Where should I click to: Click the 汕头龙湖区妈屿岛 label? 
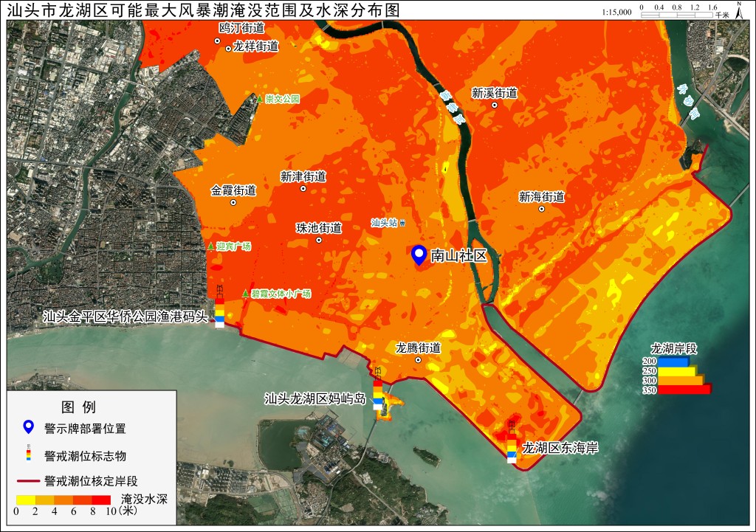pyautogui.click(x=315, y=399)
